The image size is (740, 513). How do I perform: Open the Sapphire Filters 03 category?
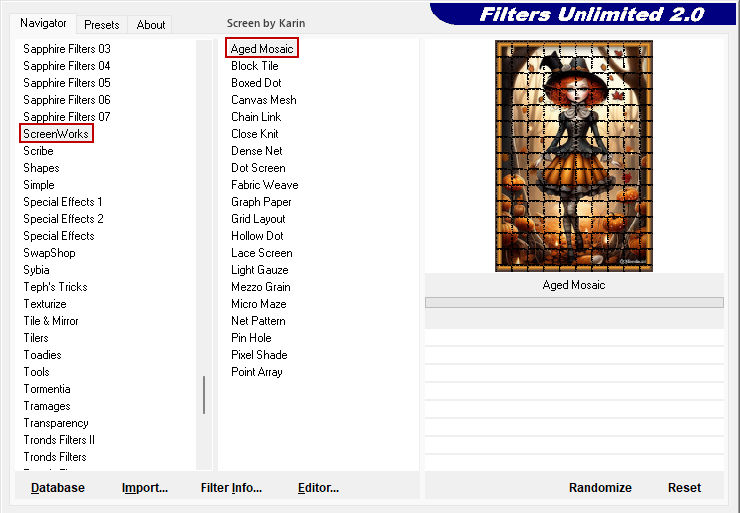(x=67, y=49)
